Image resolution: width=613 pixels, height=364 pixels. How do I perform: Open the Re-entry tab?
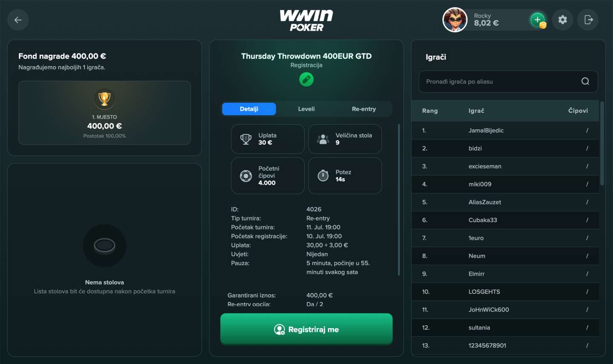pos(364,109)
